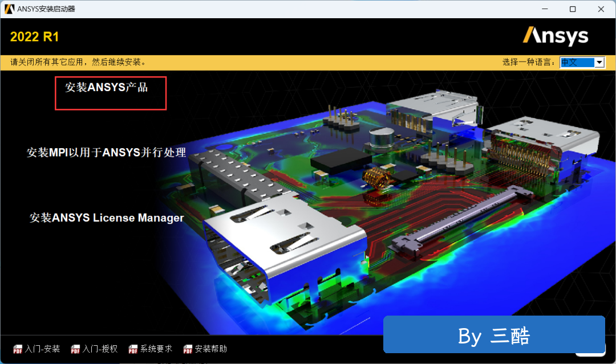This screenshot has width=616, height=364.
Task: Open the 入门-授权 PDF icon
Action: (x=75, y=349)
